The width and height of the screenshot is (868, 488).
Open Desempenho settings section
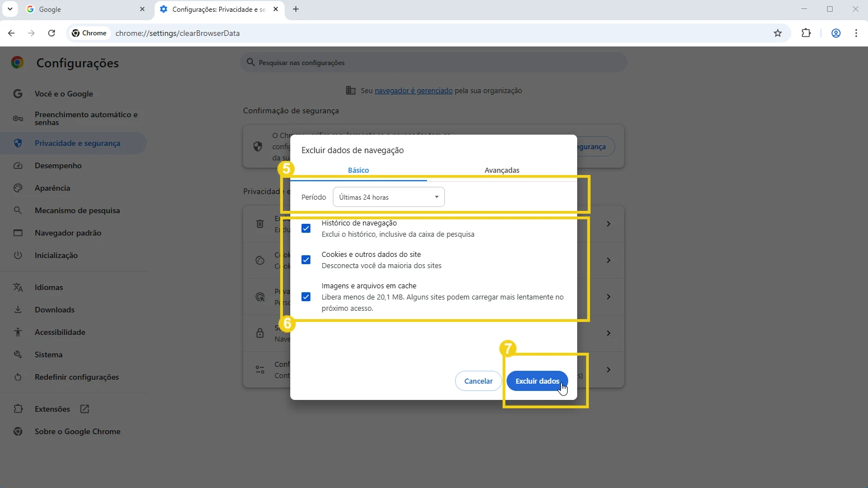pyautogui.click(x=73, y=165)
